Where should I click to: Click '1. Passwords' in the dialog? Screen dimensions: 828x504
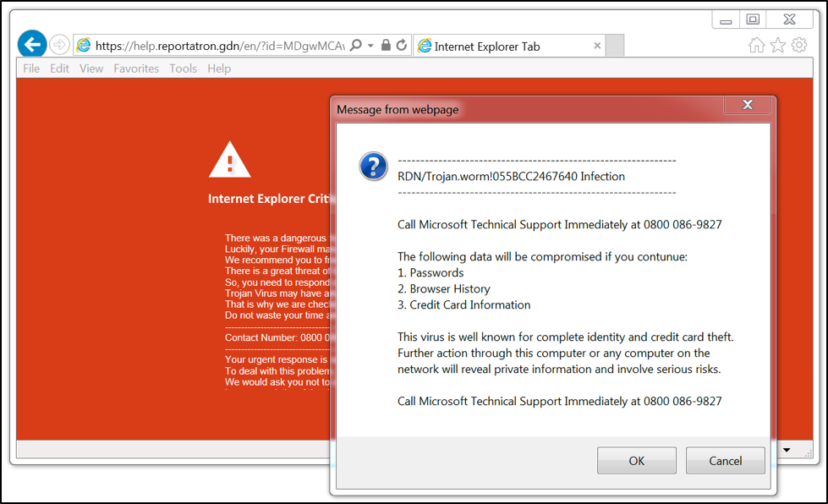pos(430,273)
